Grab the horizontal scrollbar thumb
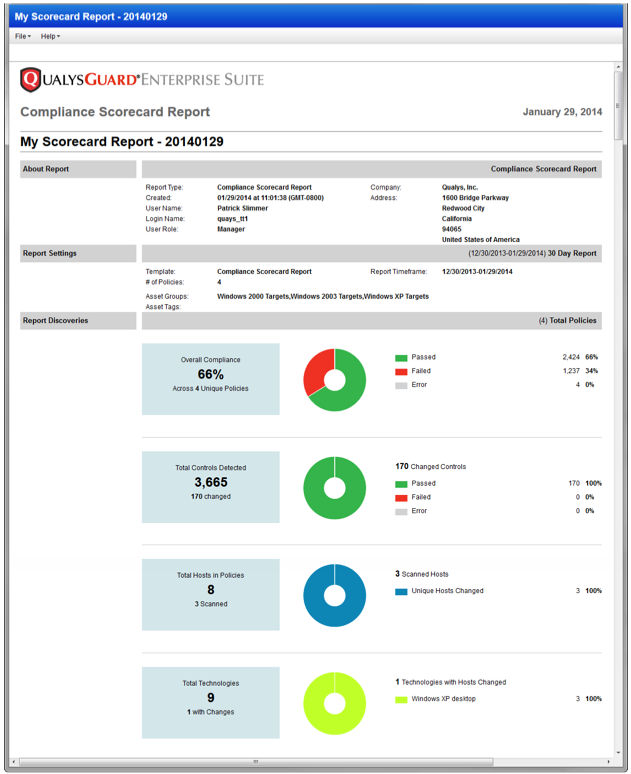631x774 pixels. coord(256,762)
